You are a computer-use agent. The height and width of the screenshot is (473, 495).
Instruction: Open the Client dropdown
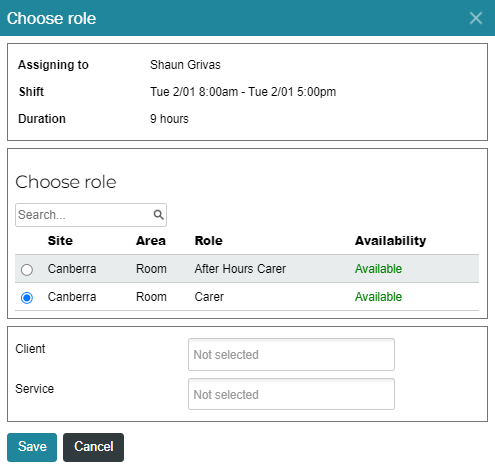(x=291, y=354)
